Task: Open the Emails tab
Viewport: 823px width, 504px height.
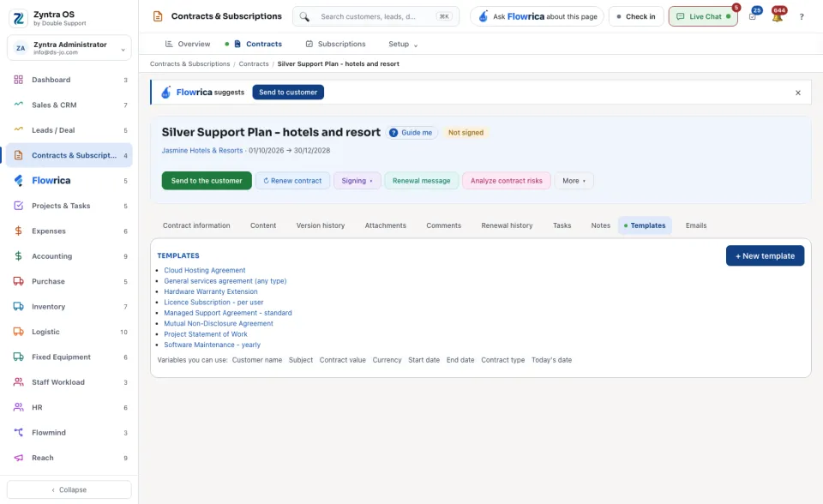Action: 696,225
